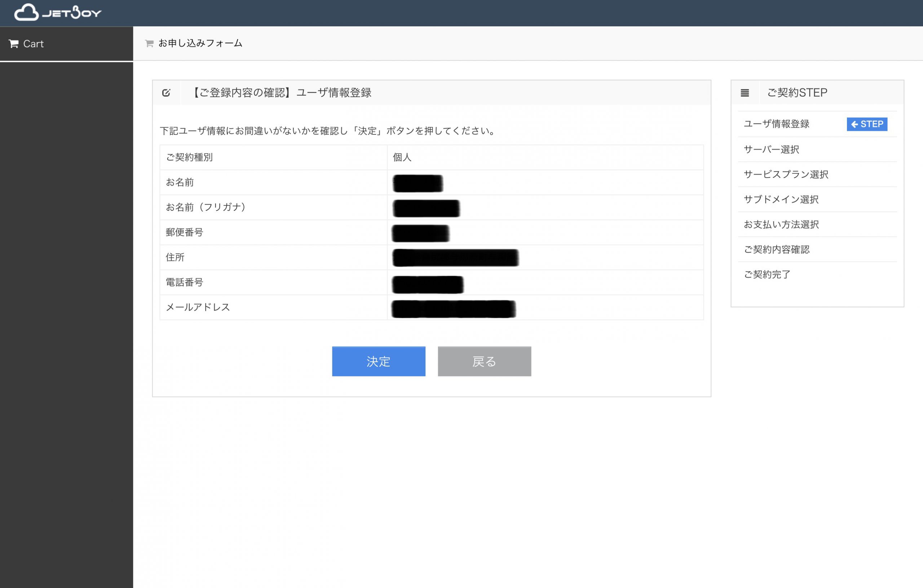The width and height of the screenshot is (923, 588).
Task: Click the edit icon in confirmation header
Action: (x=166, y=93)
